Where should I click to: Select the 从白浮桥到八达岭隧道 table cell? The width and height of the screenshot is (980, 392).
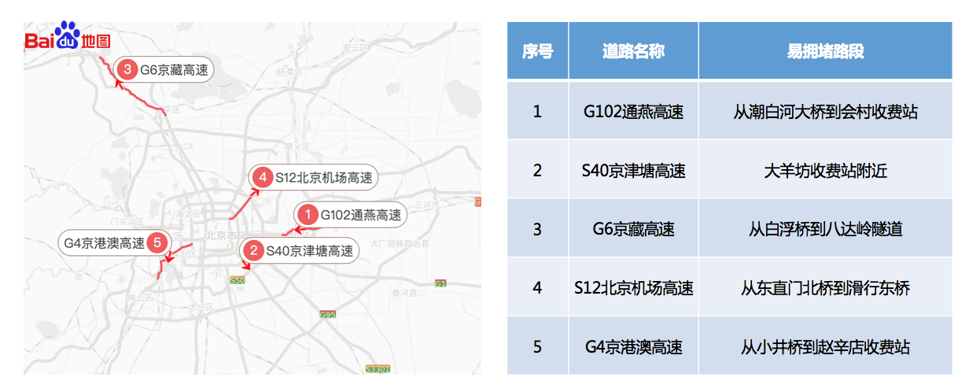(x=825, y=229)
